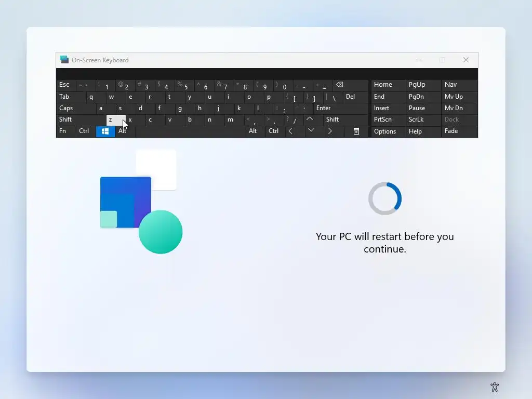Viewport: 532px width, 399px height.
Task: Click the PgDn key
Action: point(423,97)
